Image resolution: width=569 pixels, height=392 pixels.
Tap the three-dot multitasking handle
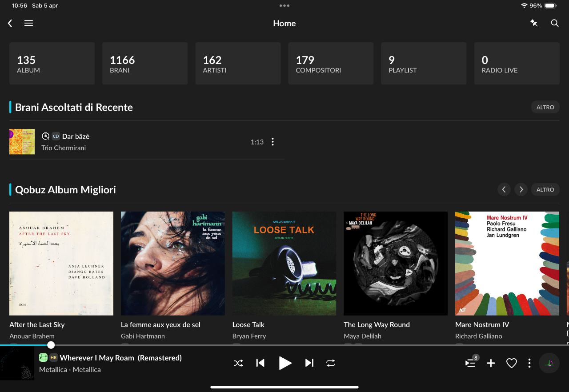(284, 6)
